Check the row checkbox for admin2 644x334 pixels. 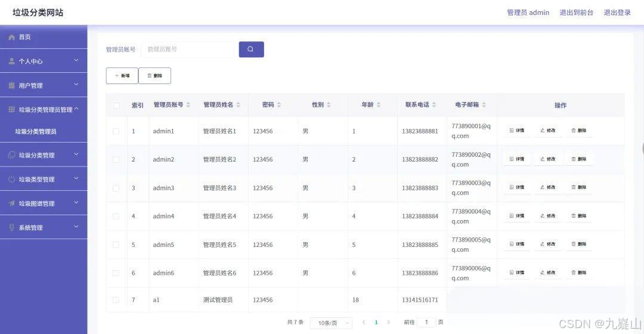116,160
